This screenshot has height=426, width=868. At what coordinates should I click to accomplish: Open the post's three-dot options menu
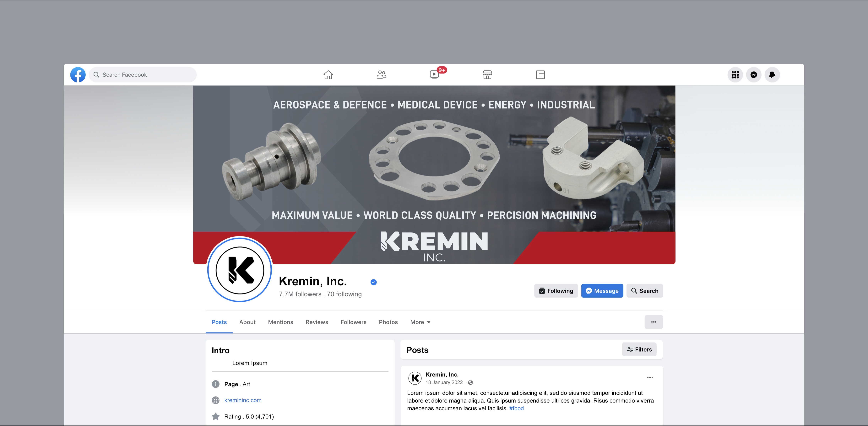[650, 378]
